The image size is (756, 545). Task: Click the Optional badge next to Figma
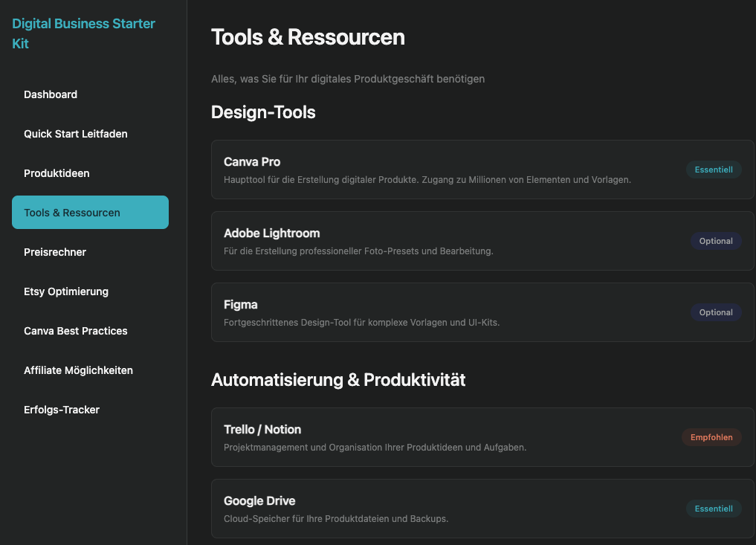tap(716, 312)
